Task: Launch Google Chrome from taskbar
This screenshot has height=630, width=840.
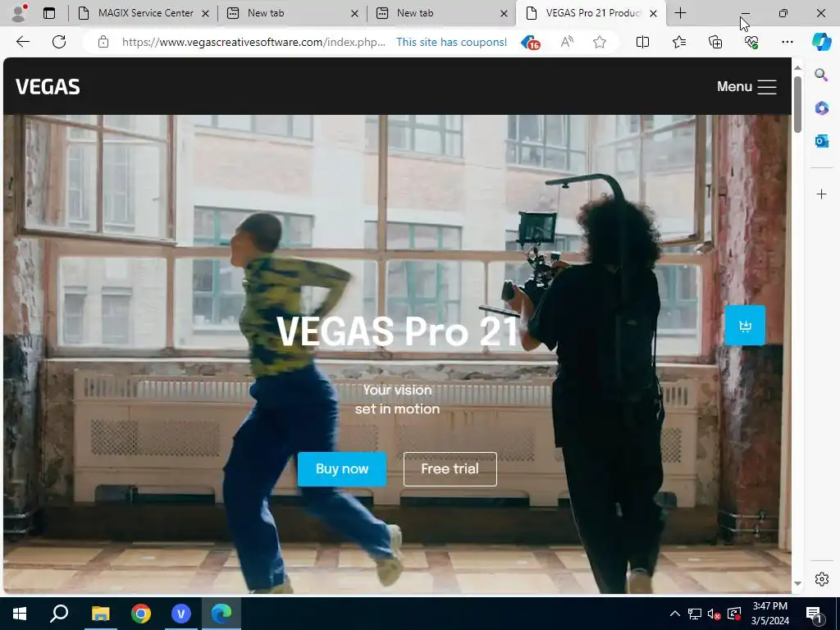Action: (141, 614)
